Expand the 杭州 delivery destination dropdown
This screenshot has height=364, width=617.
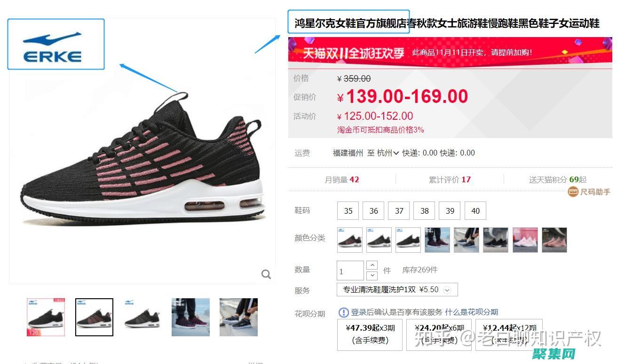388,153
